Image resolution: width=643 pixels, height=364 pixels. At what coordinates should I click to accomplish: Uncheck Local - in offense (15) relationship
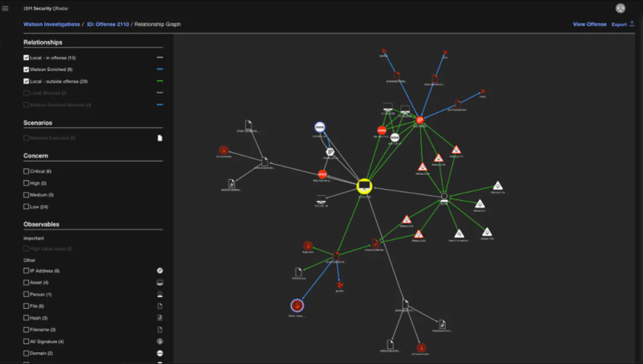26,58
